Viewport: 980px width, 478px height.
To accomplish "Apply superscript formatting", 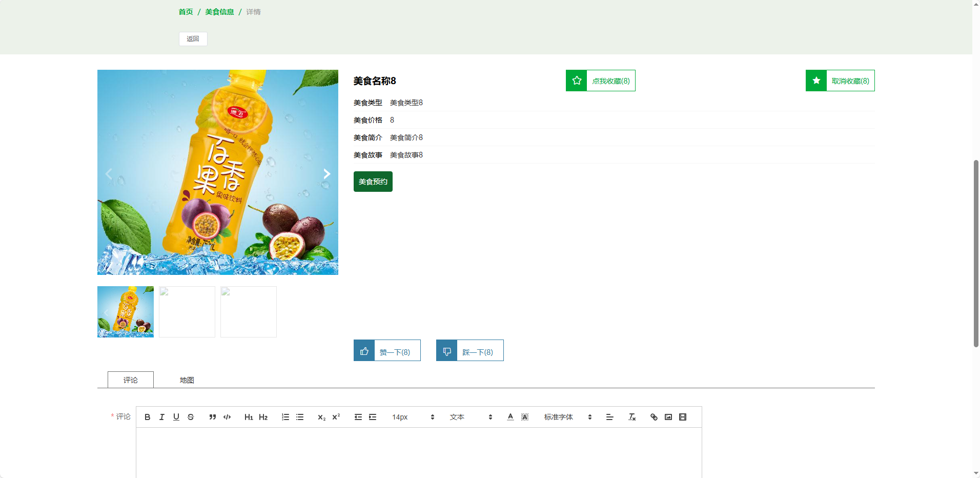I will (x=336, y=417).
